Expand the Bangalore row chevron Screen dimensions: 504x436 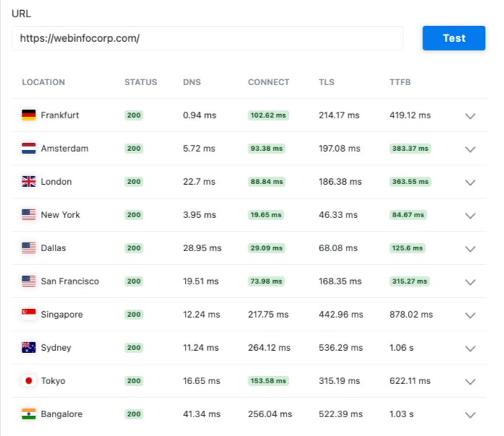click(470, 415)
